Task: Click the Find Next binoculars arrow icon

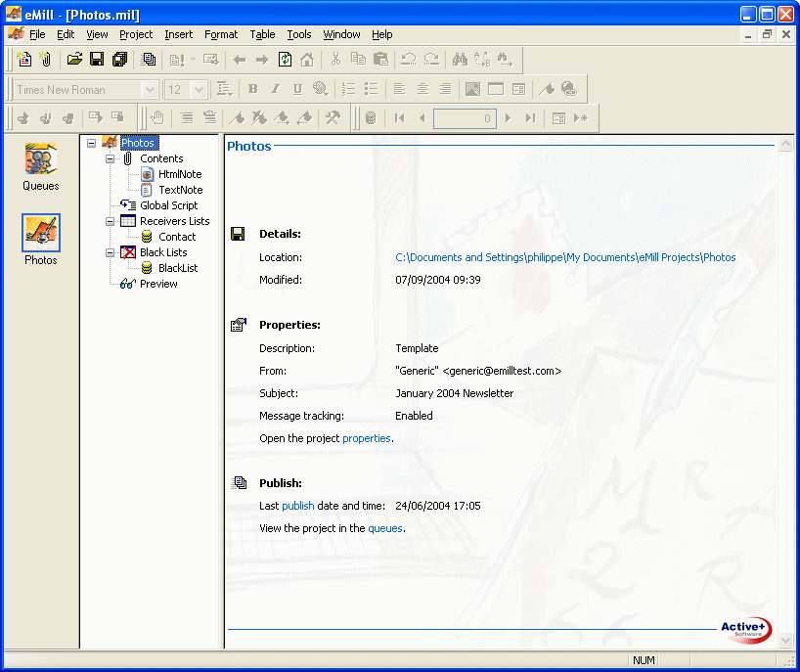Action: pos(505,60)
